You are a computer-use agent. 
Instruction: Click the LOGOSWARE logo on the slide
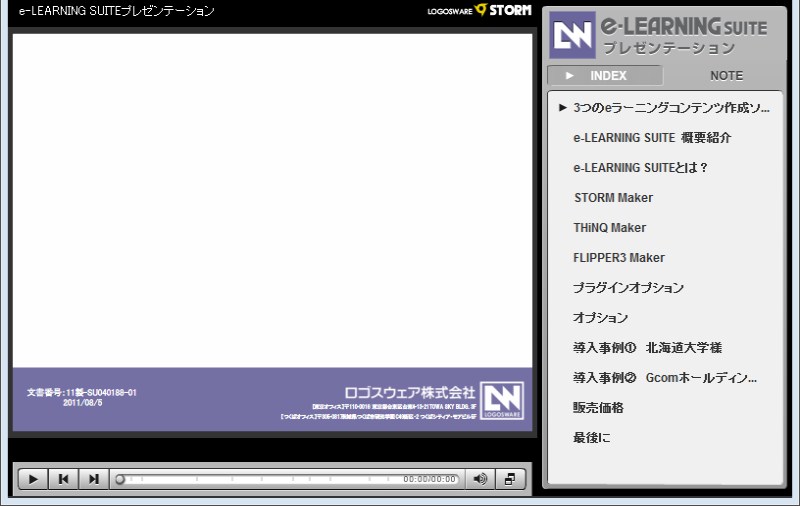(503, 401)
